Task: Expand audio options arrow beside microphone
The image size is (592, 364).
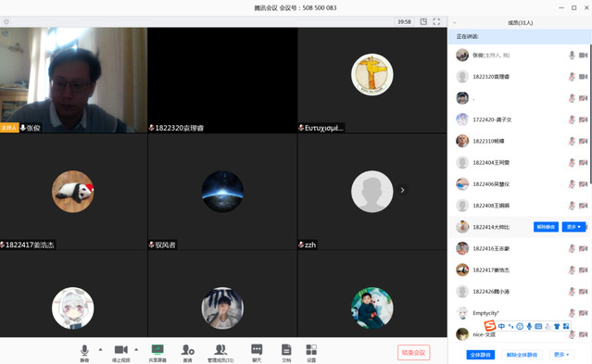Action: click(100, 350)
